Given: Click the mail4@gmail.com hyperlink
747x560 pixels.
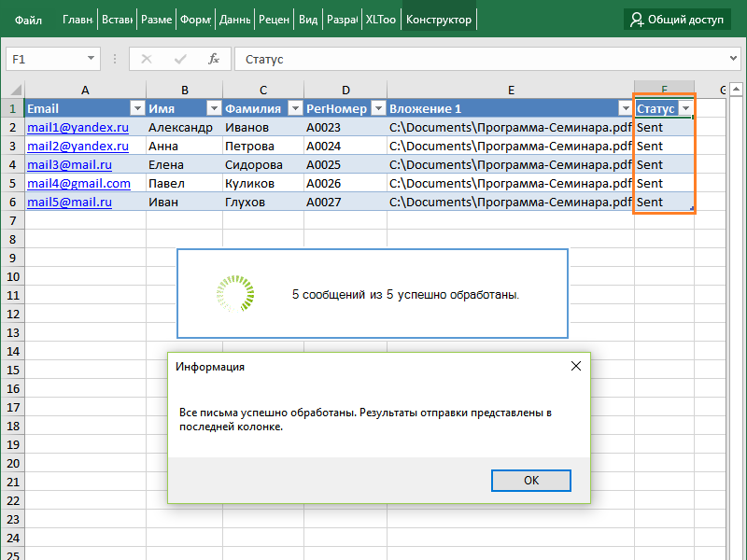Looking at the screenshot, I should click(x=78, y=183).
